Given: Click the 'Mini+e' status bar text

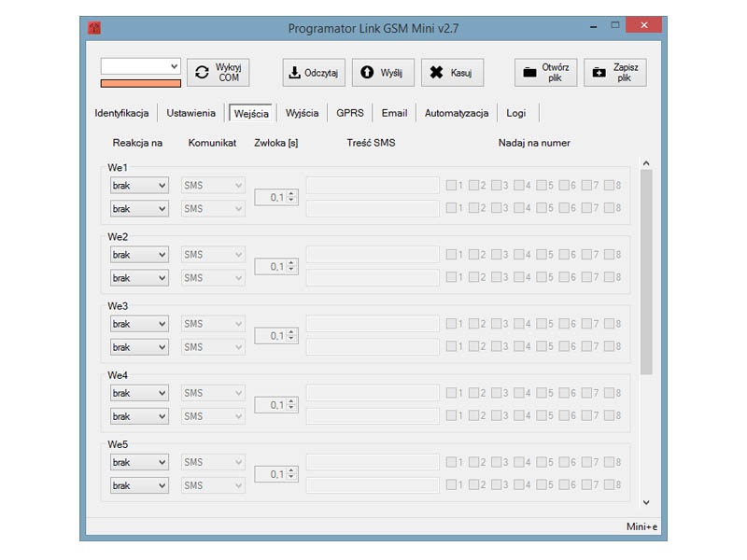Looking at the screenshot, I should point(641,526).
